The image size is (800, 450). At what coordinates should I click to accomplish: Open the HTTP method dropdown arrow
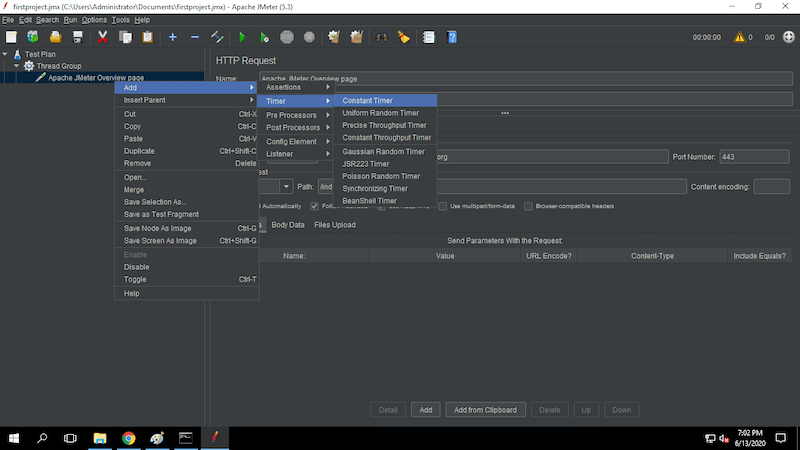click(x=286, y=187)
